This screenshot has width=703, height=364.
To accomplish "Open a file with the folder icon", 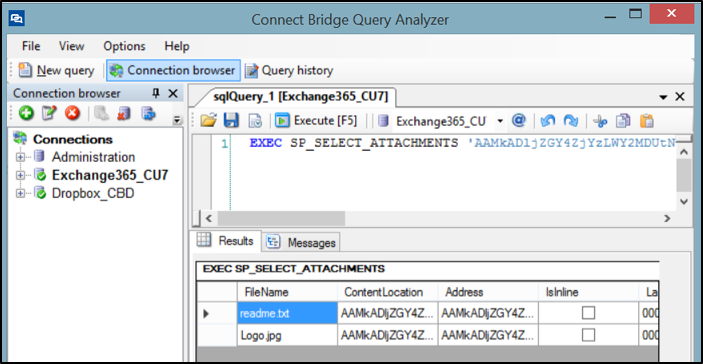I will [x=208, y=121].
